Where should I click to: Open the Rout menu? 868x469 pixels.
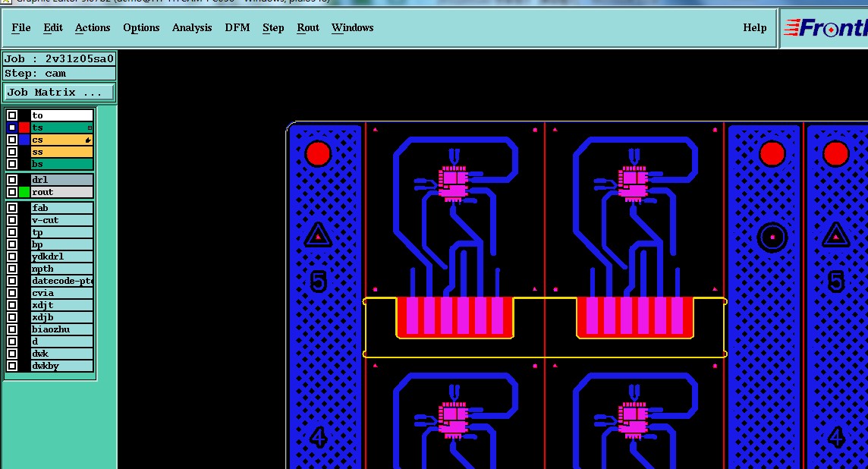(308, 27)
